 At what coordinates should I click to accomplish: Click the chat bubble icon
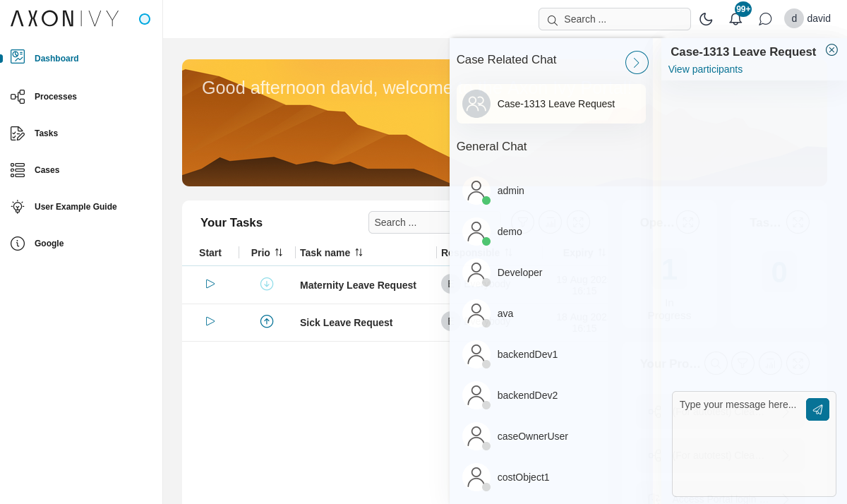765,19
